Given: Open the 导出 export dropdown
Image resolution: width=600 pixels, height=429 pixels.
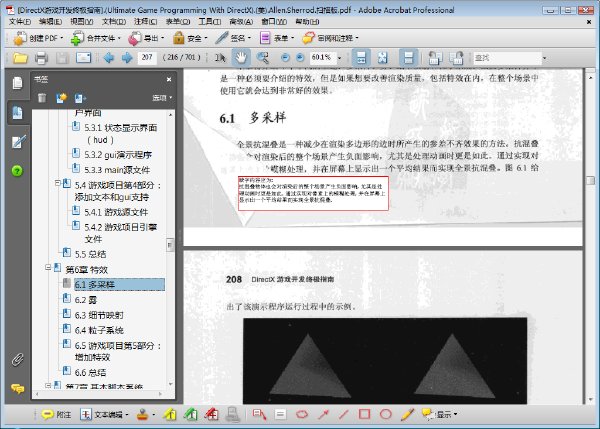Looking at the screenshot, I should click(x=146, y=38).
